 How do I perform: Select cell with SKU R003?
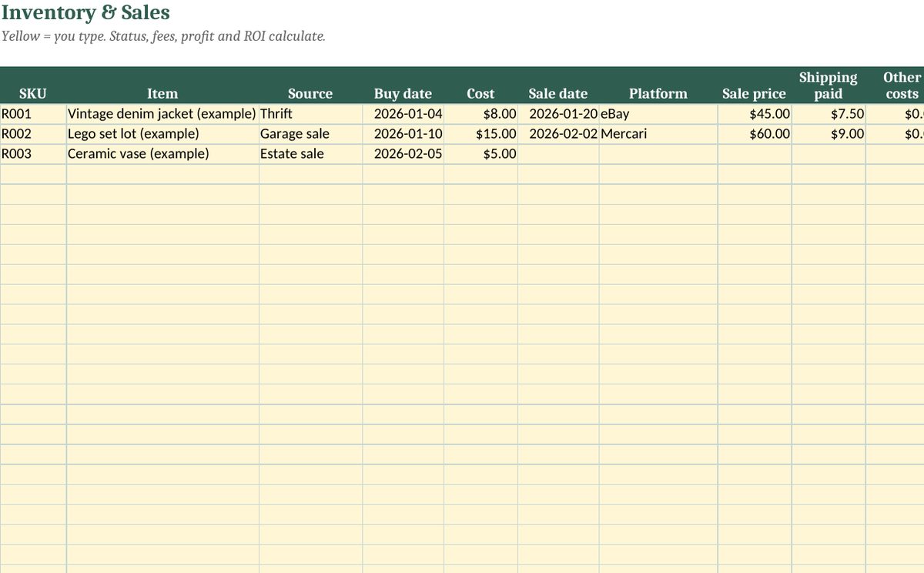(33, 154)
